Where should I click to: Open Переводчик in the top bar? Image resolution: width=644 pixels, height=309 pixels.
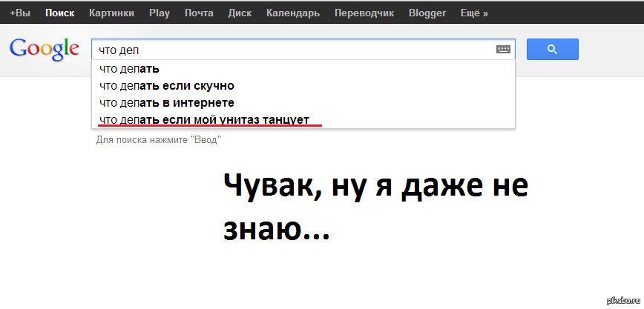pyautogui.click(x=364, y=13)
